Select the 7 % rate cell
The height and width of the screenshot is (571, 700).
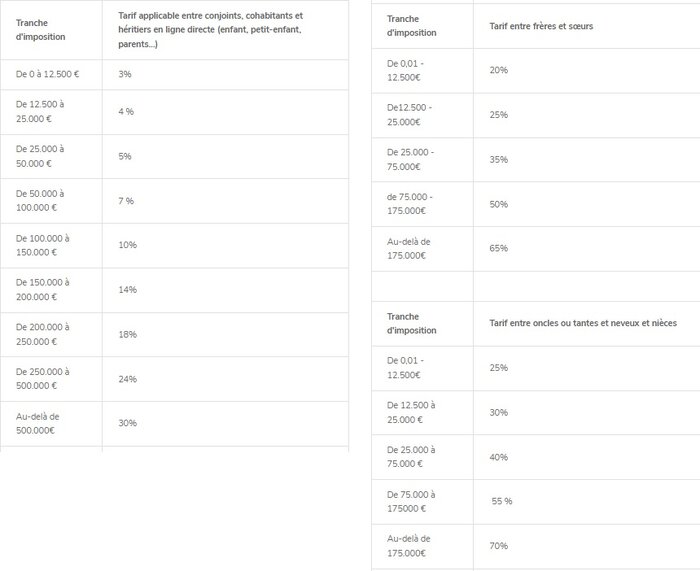coord(126,201)
